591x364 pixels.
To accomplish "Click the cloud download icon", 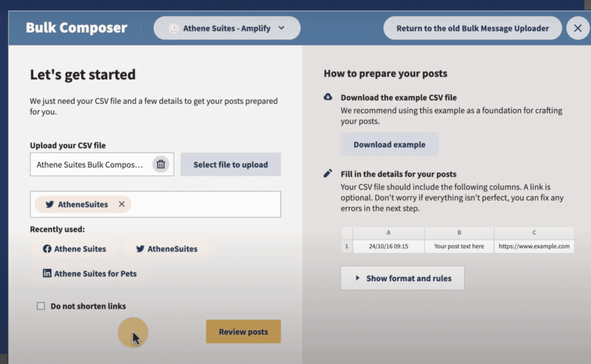I will point(328,97).
